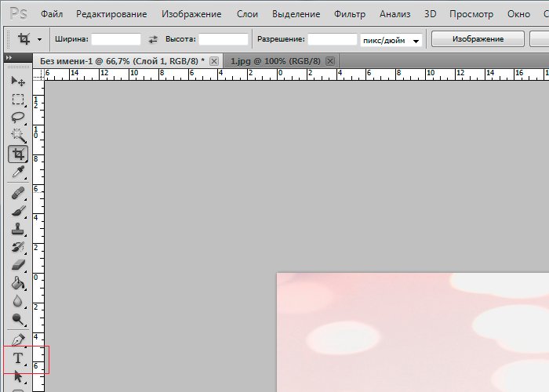Select the Rectangular Marquee tool

(x=18, y=100)
